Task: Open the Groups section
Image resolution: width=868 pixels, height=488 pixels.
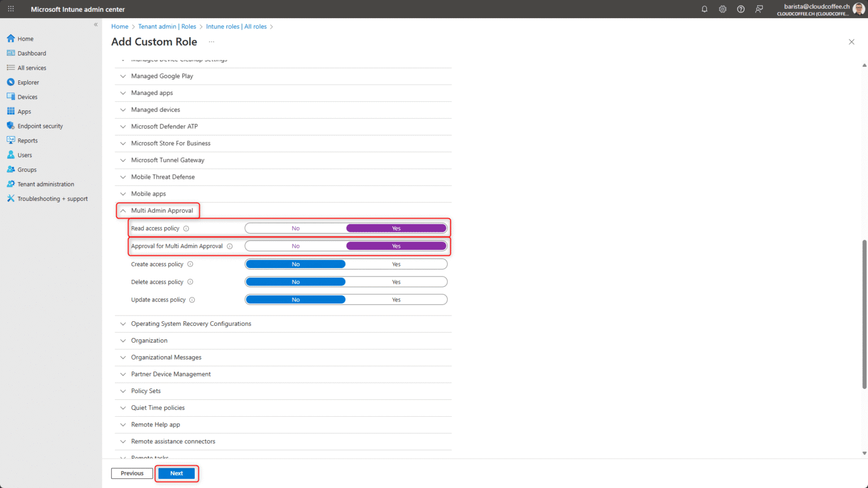Action: (26, 169)
